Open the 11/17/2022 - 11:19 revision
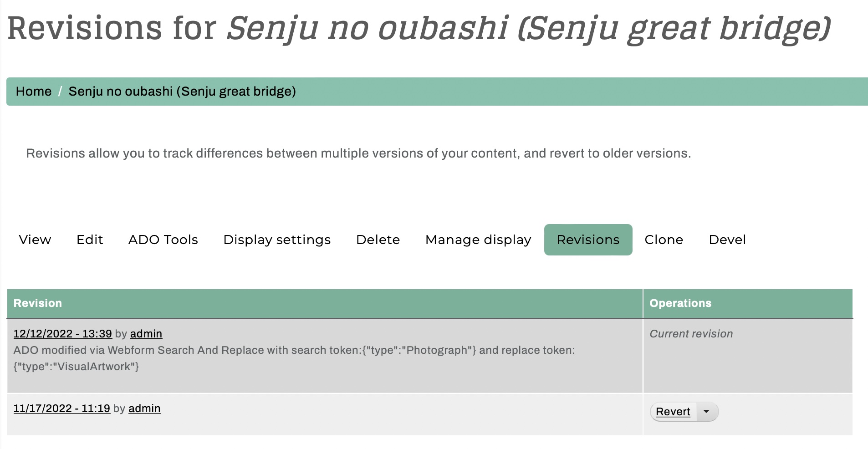Viewport: 868px width, 449px height. 62,408
